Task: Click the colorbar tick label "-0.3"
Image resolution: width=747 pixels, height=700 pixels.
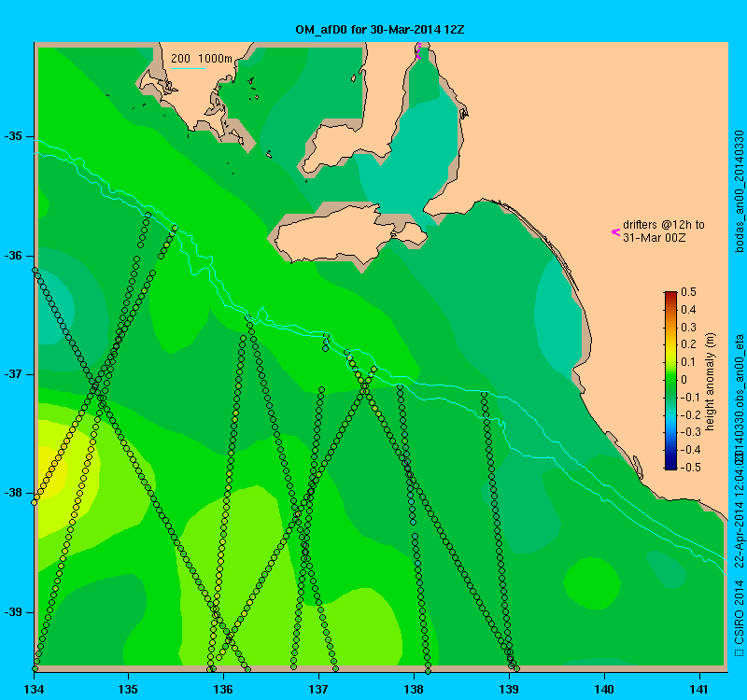Action: (x=690, y=432)
